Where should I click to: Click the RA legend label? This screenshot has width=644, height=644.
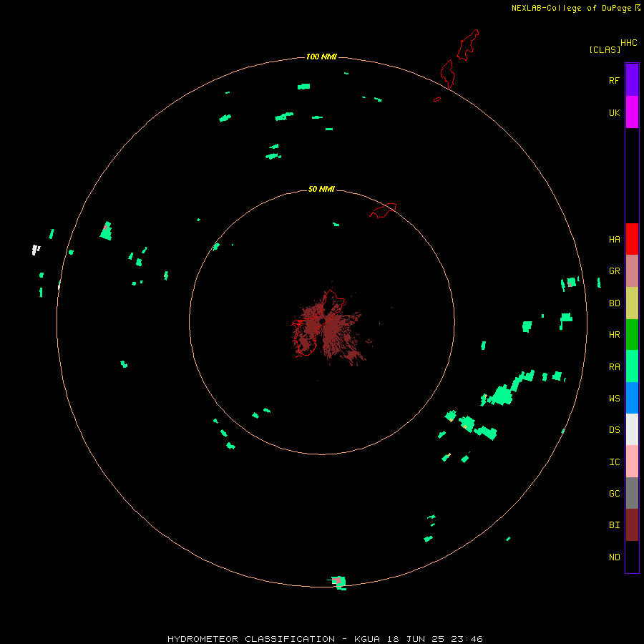click(x=614, y=367)
